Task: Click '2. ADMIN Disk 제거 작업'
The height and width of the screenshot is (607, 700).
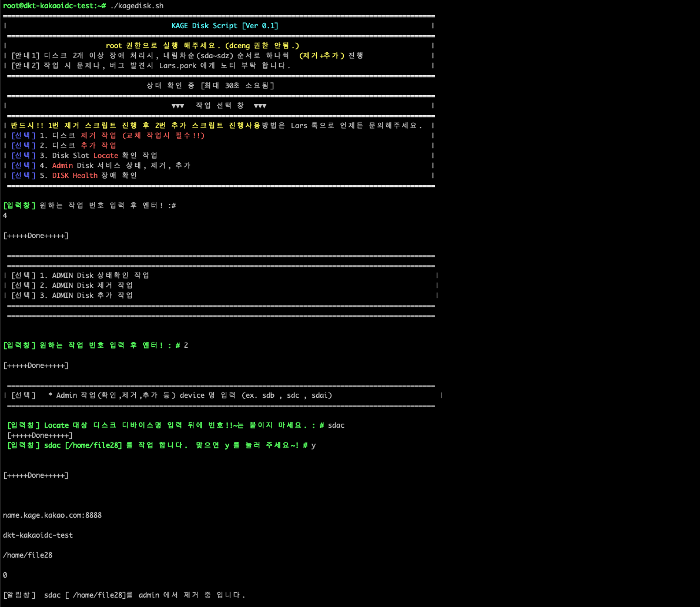Action: [72, 286]
